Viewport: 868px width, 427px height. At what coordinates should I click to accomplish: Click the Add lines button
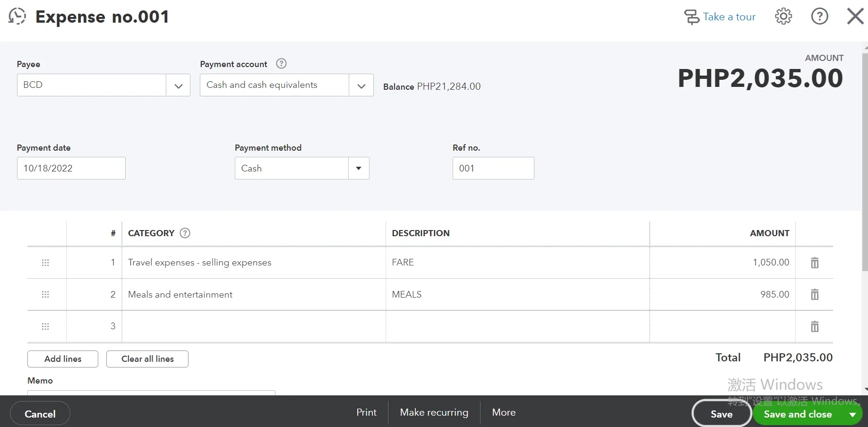[x=63, y=359]
